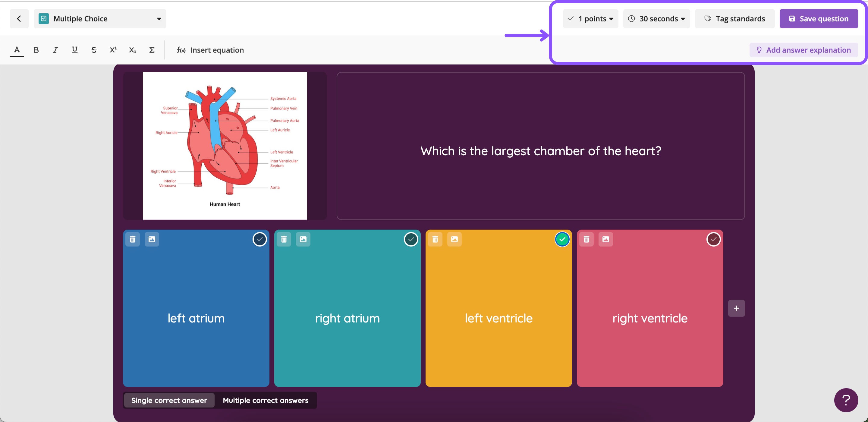Add image to right ventricle option

tap(605, 239)
